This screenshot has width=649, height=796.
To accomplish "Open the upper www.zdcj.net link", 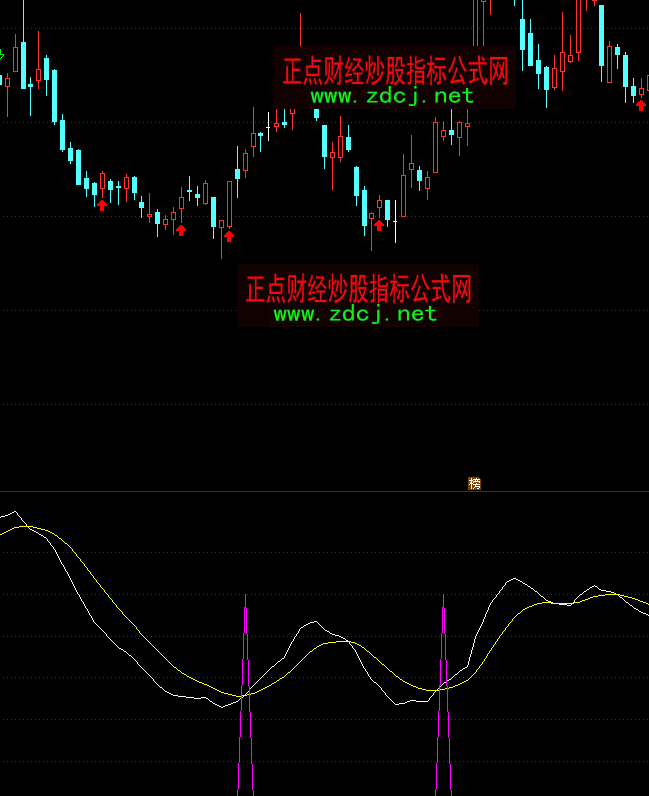I will [x=391, y=96].
